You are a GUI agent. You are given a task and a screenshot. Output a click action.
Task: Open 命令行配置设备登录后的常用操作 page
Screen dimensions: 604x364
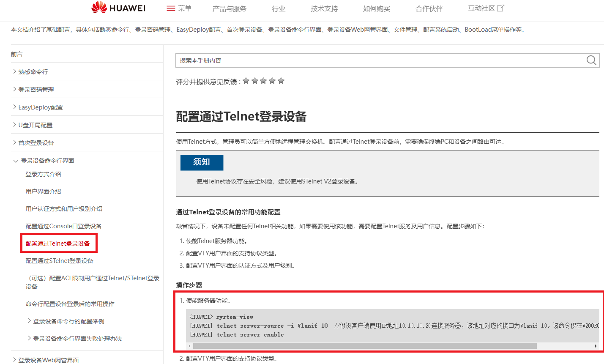pos(70,304)
